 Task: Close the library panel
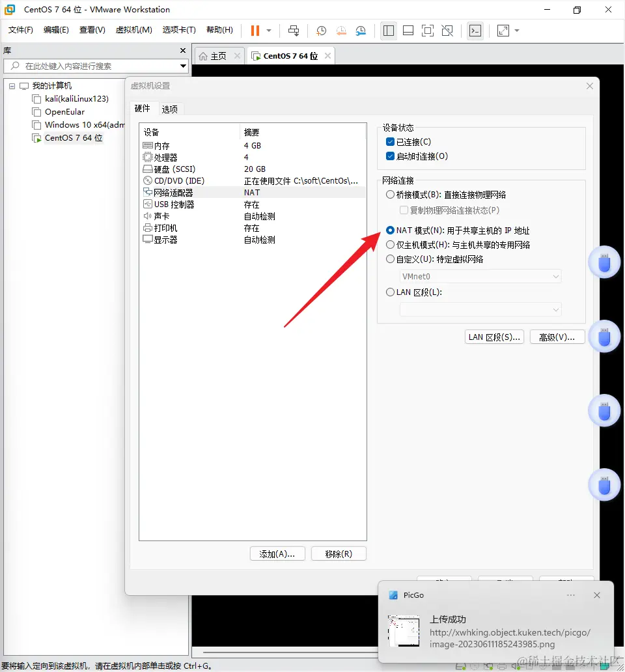pyautogui.click(x=183, y=51)
